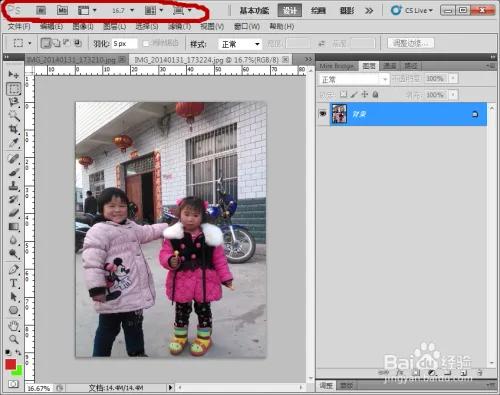The height and width of the screenshot is (395, 500).
Task: Show hidden document tabs with chevron
Action: point(308,59)
